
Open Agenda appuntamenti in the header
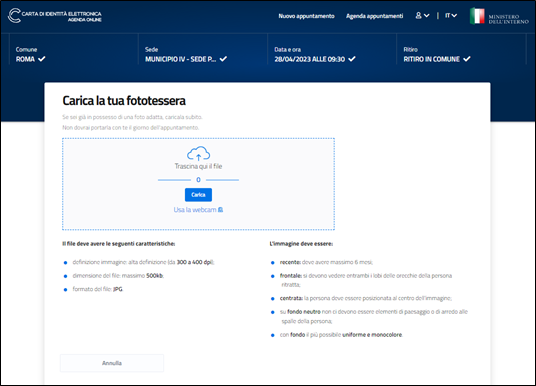374,16
